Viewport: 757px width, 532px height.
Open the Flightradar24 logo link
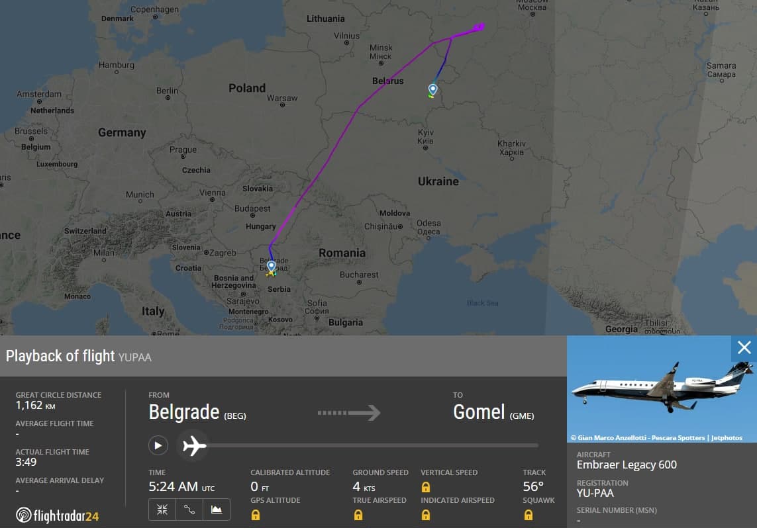[58, 515]
